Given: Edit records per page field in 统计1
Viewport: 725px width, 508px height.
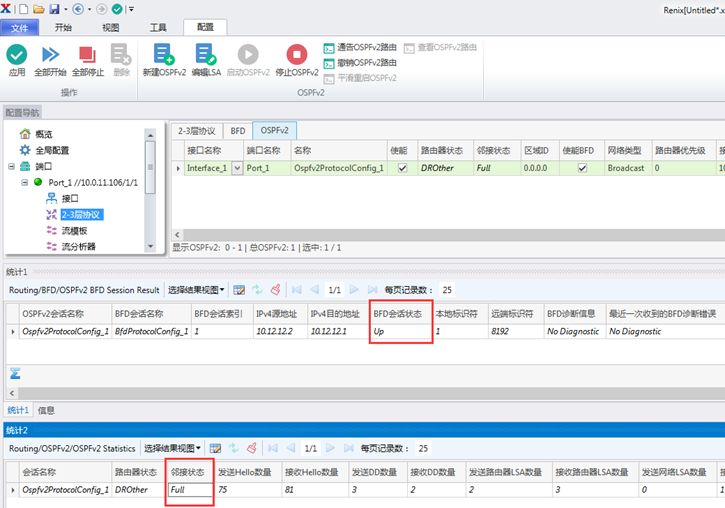Looking at the screenshot, I should [447, 290].
